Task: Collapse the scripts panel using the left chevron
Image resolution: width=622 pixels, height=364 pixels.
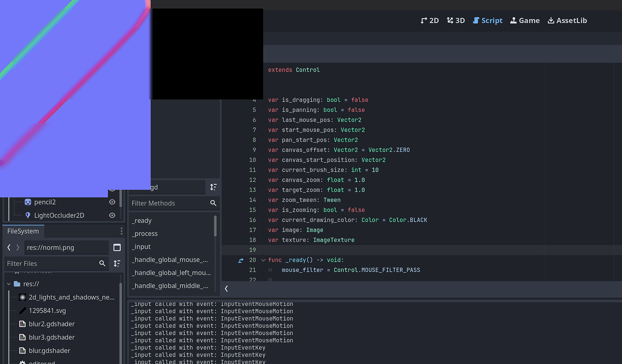Action: 226,289
